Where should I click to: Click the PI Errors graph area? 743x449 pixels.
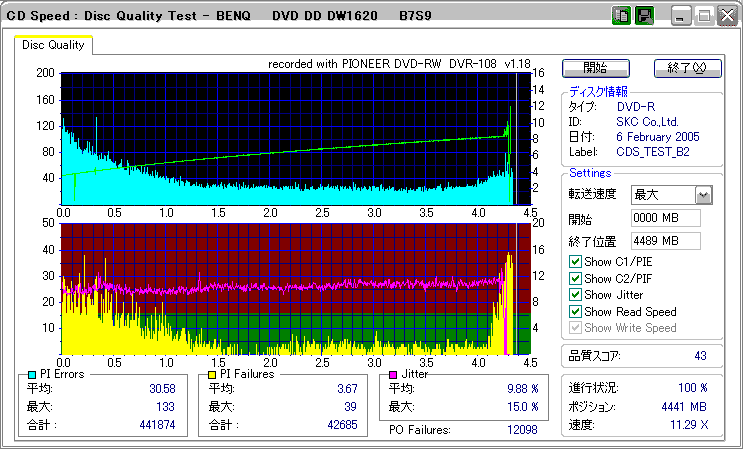click(295, 139)
